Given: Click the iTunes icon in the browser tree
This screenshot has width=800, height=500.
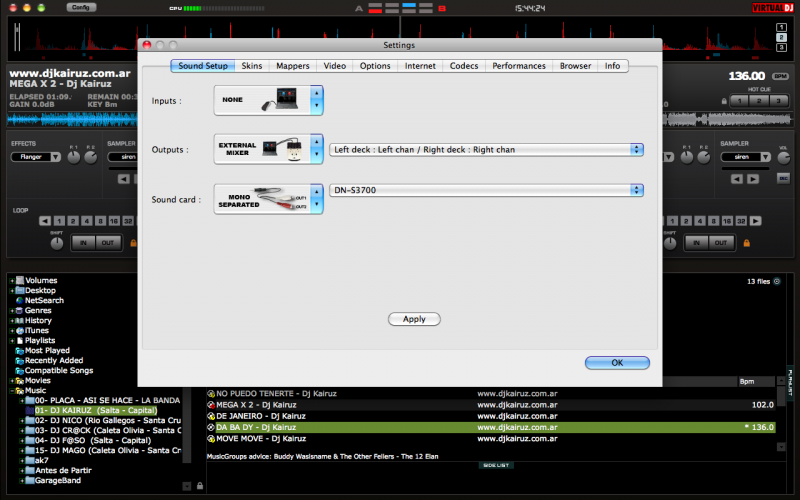Looking at the screenshot, I should point(19,330).
